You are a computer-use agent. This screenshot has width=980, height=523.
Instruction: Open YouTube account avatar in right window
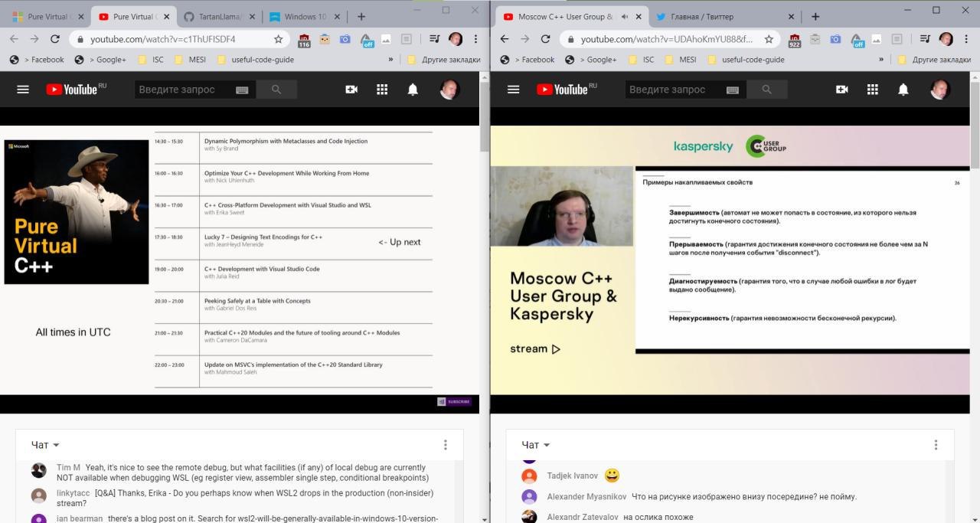pos(939,90)
